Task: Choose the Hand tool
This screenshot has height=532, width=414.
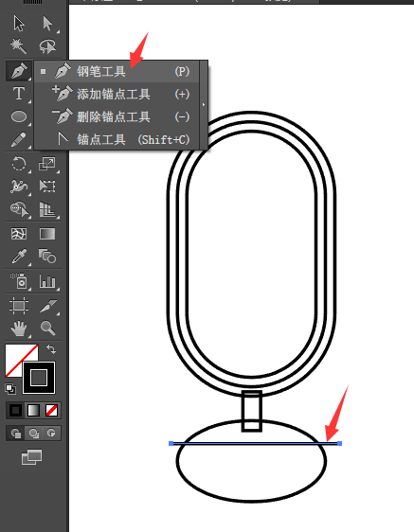Action: tap(19, 328)
